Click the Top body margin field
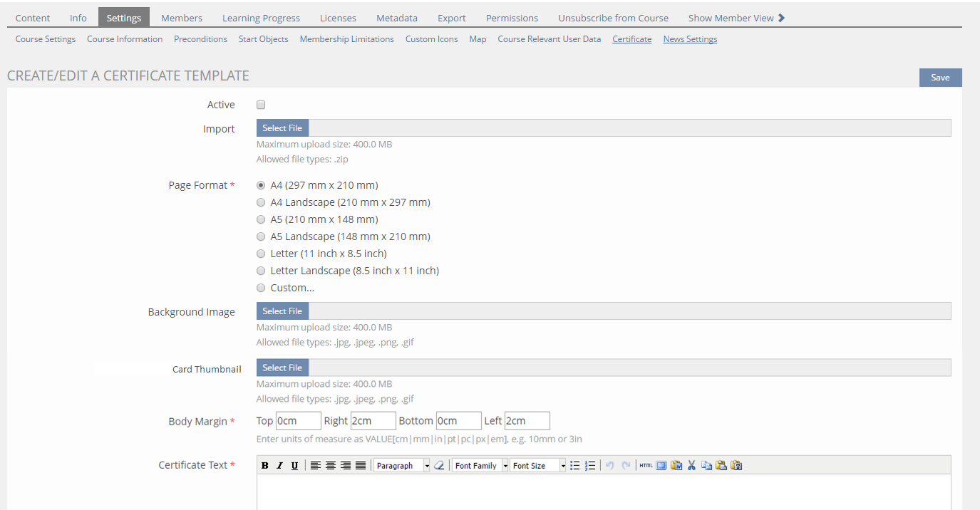980x510 pixels. coord(298,421)
